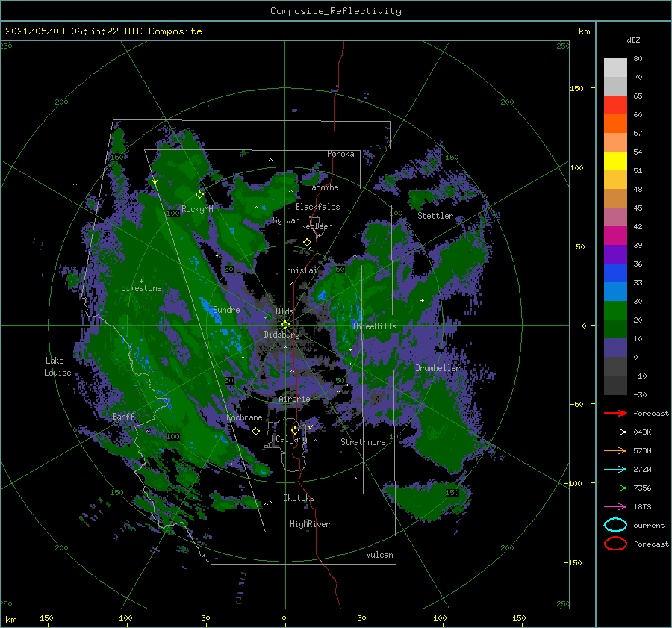Pick the bright yellow 51-54 dBZ swatch
This screenshot has width=672, height=628.
tap(615, 161)
